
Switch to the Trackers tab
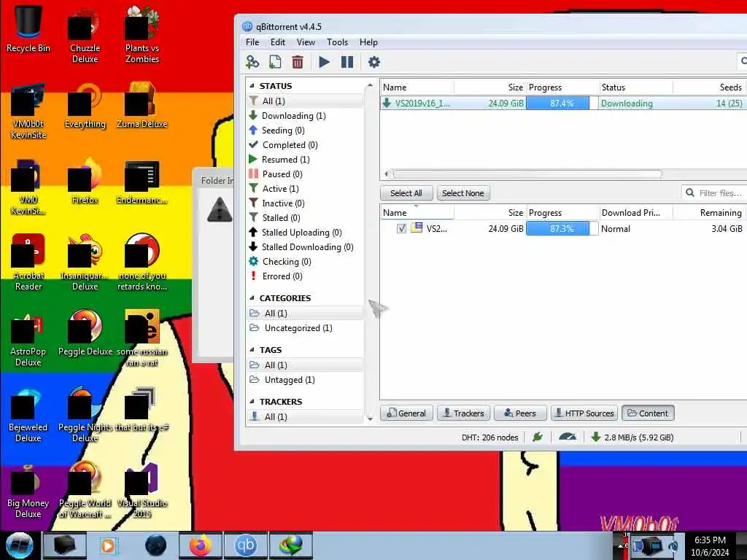click(463, 413)
